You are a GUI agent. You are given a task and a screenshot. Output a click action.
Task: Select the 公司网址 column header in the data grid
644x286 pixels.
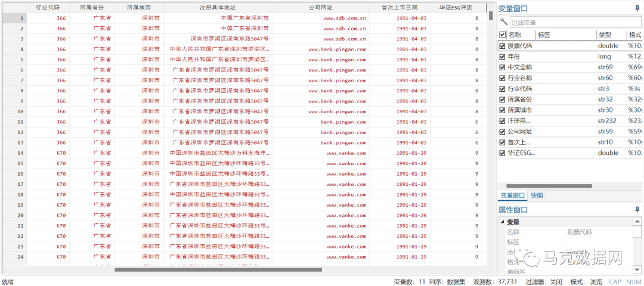[x=320, y=8]
